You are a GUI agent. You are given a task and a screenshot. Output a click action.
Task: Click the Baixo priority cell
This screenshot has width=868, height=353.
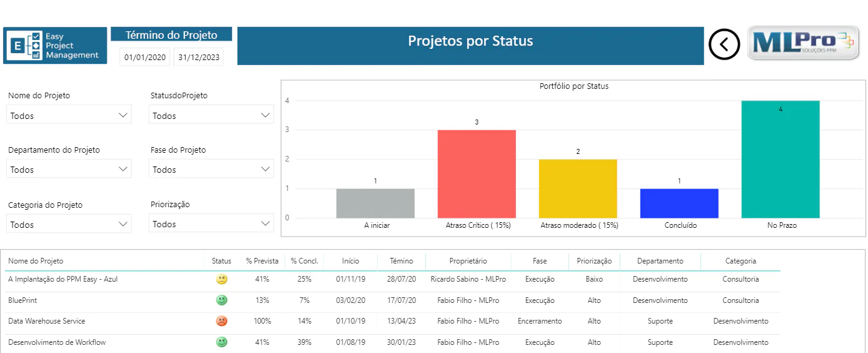point(594,279)
